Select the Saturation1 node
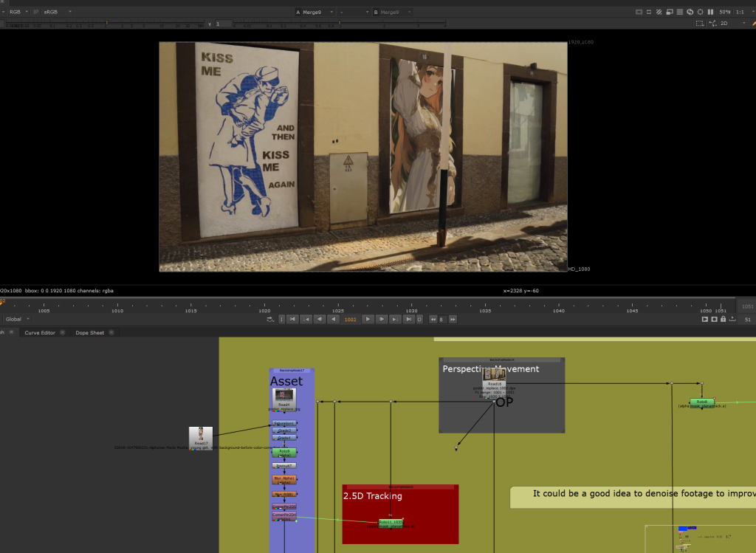This screenshot has height=553, width=756. pyautogui.click(x=284, y=423)
